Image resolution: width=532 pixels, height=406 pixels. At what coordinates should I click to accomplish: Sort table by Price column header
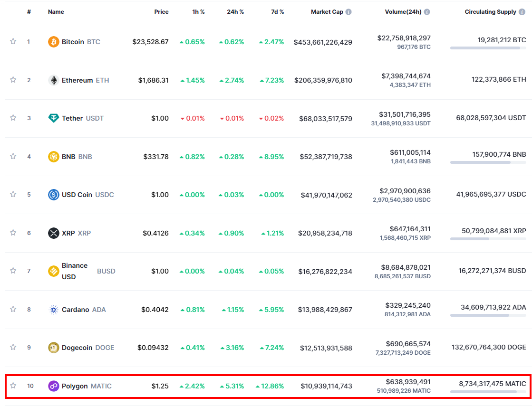click(x=161, y=12)
